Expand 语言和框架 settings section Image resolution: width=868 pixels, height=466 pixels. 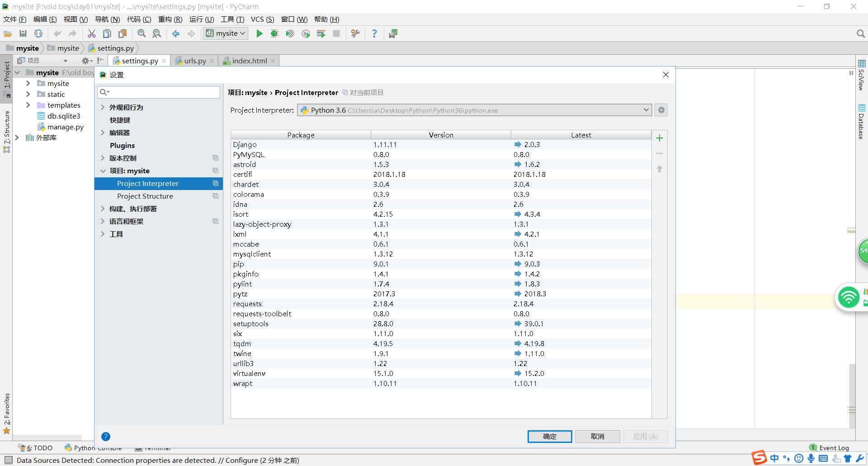[103, 221]
